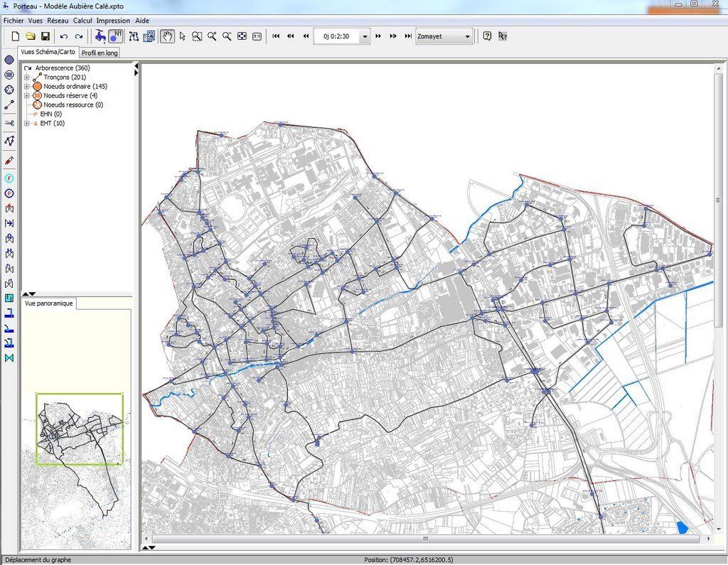Open the simulation time 0j 0:2:30 dropdown
This screenshot has width=728, height=565.
365,36
